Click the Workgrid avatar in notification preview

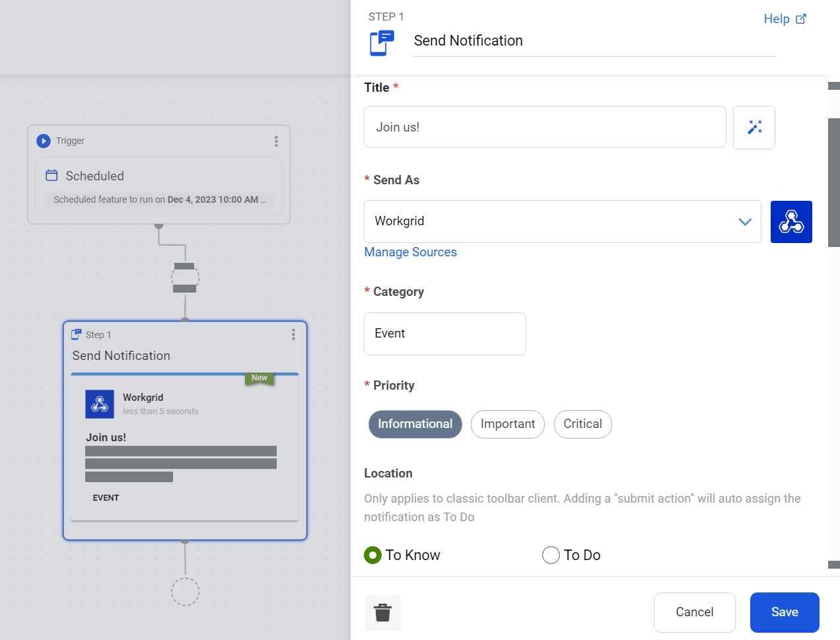click(100, 404)
